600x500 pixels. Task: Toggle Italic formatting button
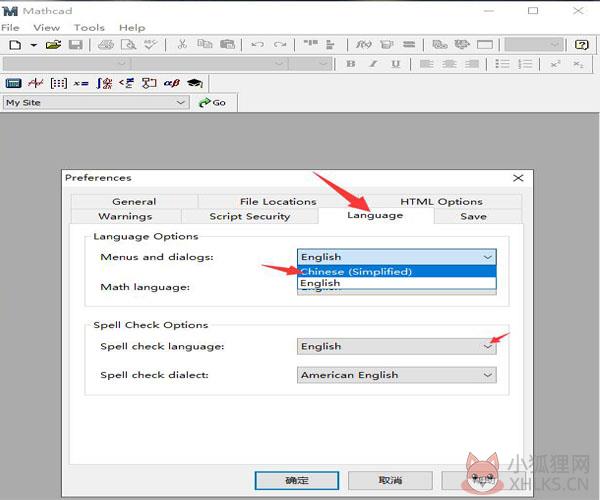[x=373, y=64]
